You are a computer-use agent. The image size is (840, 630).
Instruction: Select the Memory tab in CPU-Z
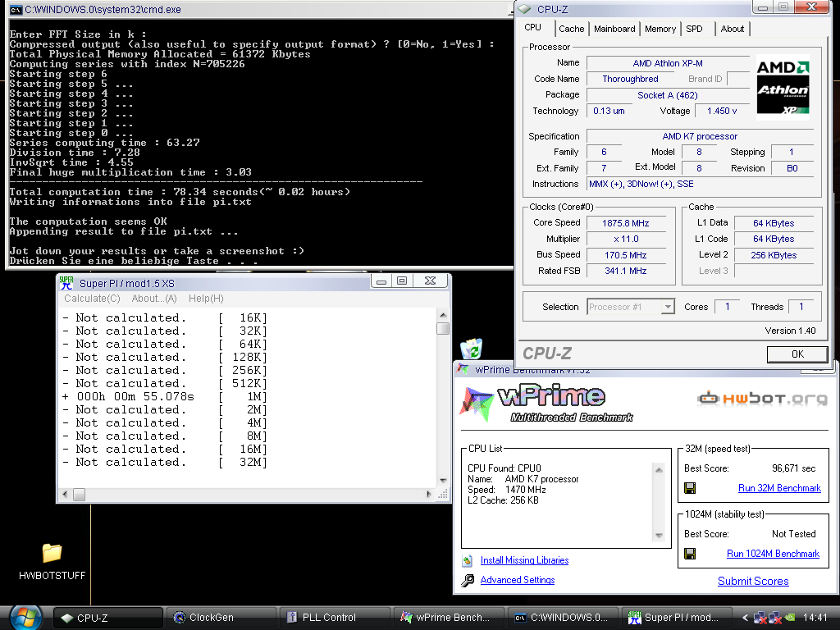click(x=660, y=29)
